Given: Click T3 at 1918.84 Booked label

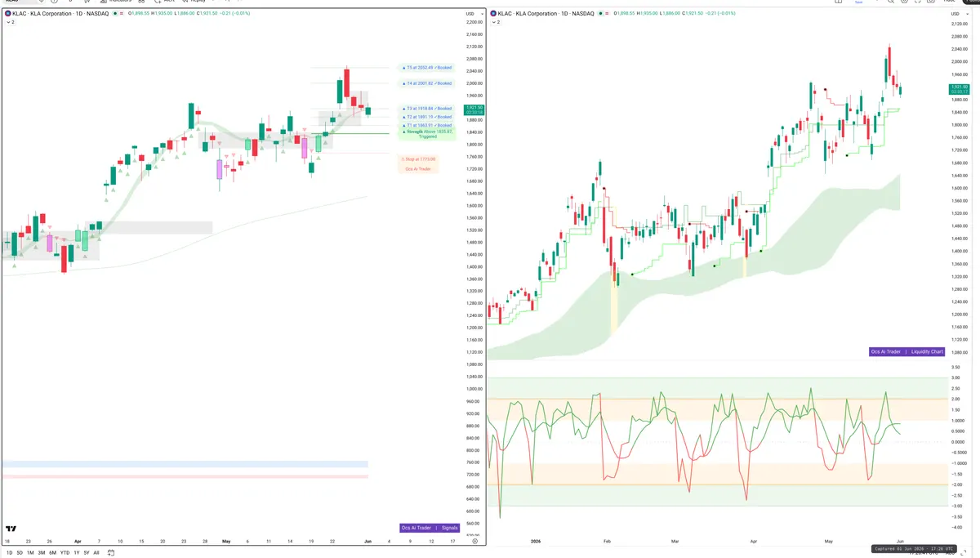Looking at the screenshot, I should [x=429, y=109].
